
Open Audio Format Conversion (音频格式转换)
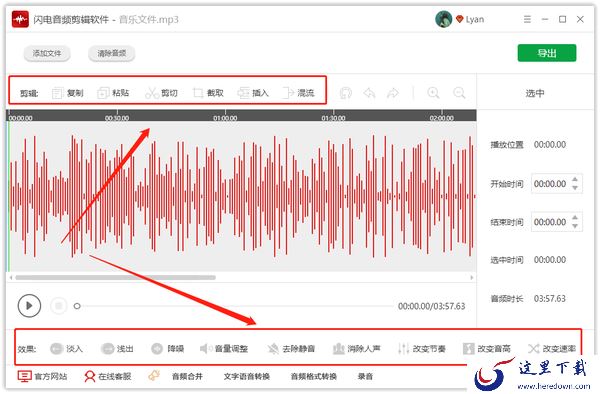pos(314,376)
